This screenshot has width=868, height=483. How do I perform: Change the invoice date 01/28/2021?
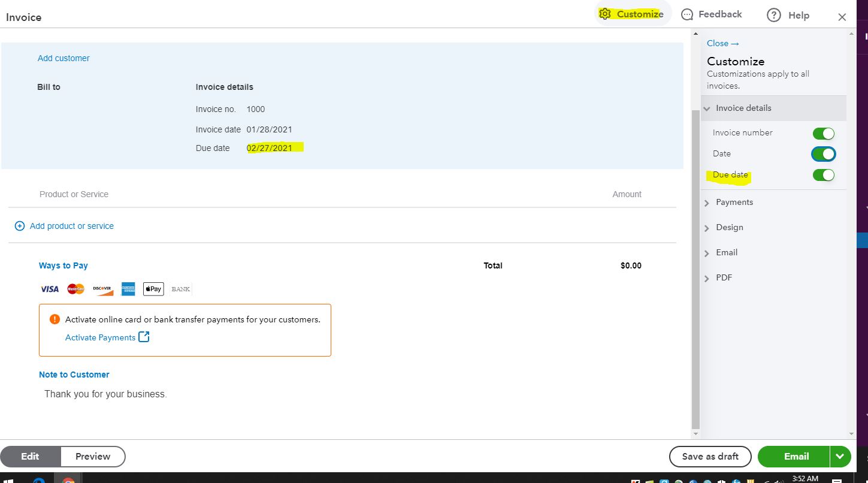click(x=270, y=129)
